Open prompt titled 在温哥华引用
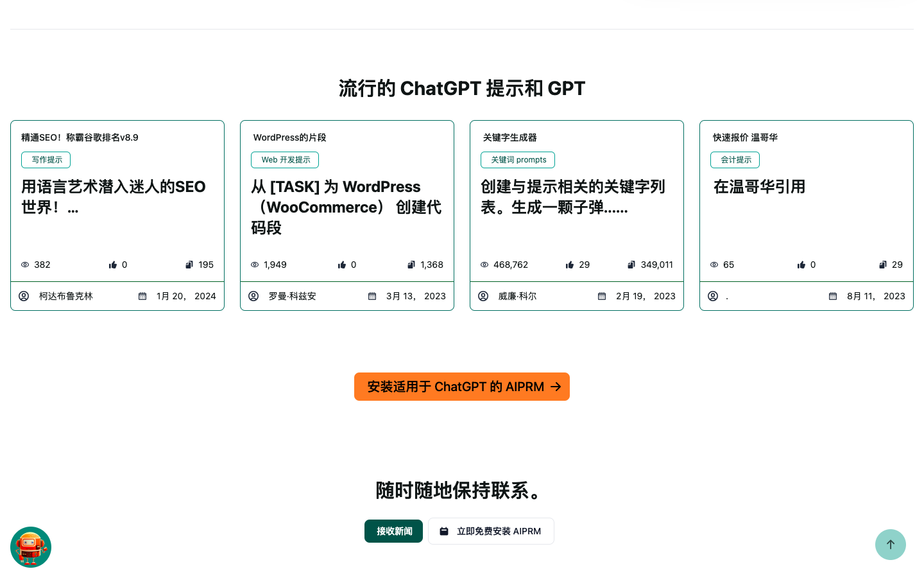This screenshot has height=578, width=924. (759, 187)
